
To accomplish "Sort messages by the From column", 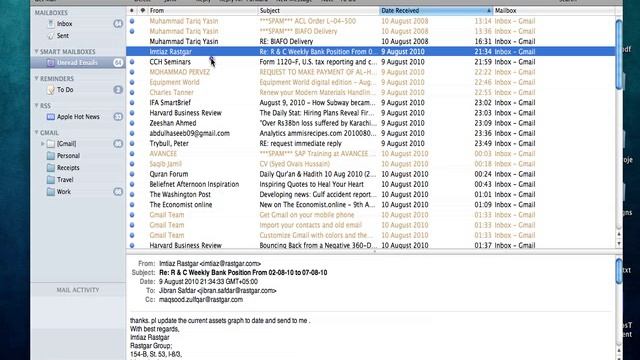I will tap(202, 11).
